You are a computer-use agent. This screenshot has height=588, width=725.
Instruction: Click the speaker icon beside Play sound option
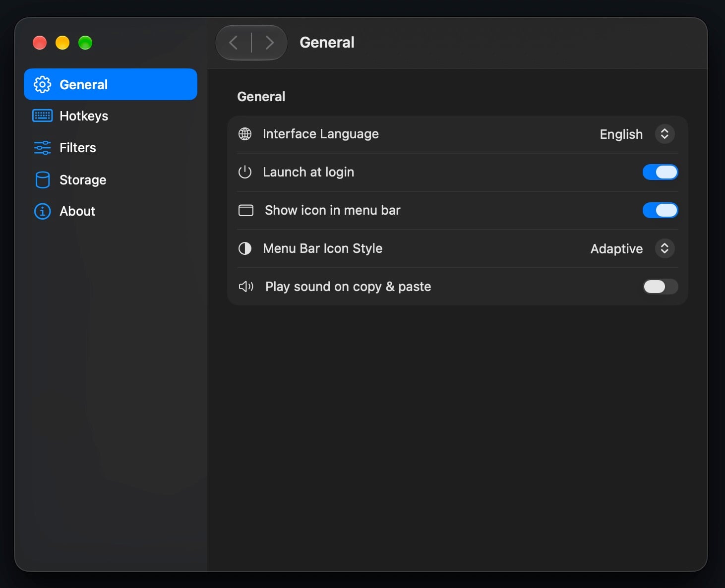point(246,287)
